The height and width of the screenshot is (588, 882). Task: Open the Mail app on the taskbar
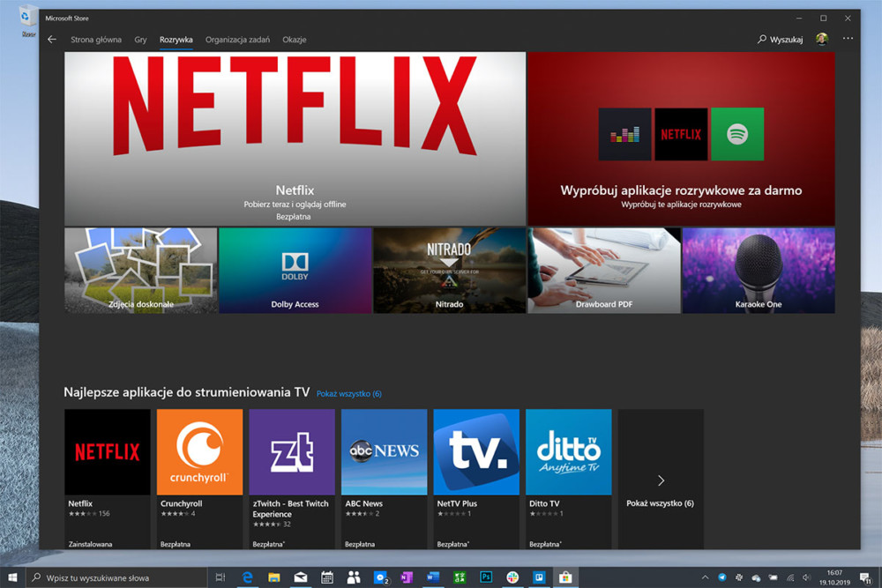(x=301, y=577)
